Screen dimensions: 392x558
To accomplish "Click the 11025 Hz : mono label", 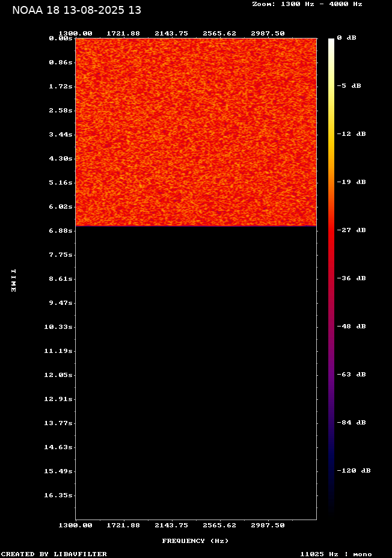I will click(x=336, y=554).
